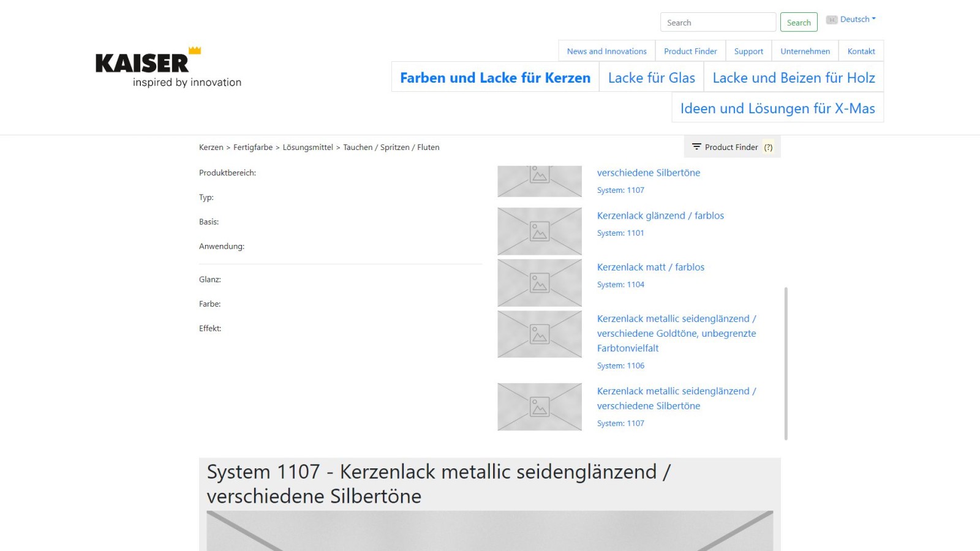Switch to the Lacke für Glas tab

(x=651, y=78)
